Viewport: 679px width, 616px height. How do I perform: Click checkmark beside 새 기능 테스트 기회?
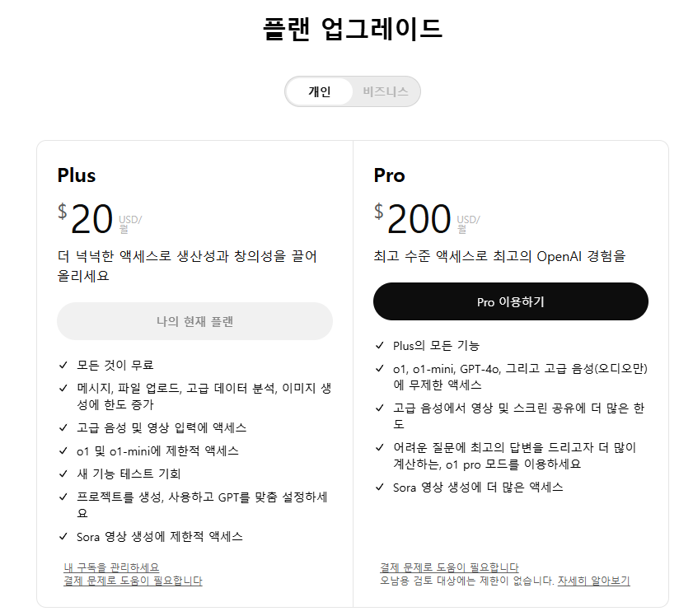[63, 474]
